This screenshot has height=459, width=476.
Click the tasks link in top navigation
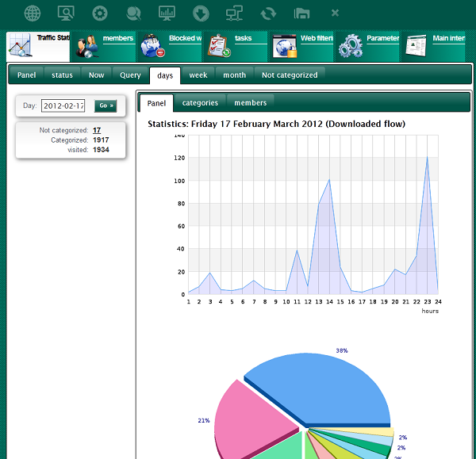point(244,38)
